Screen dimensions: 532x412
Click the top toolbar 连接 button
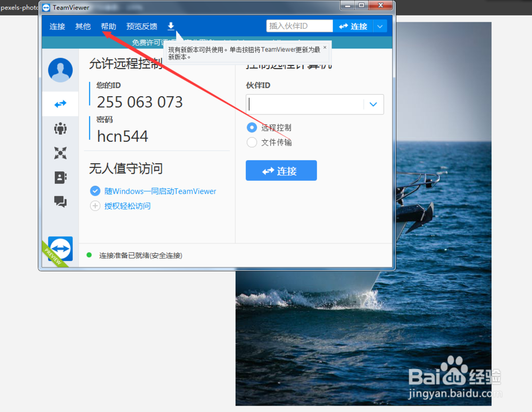353,26
